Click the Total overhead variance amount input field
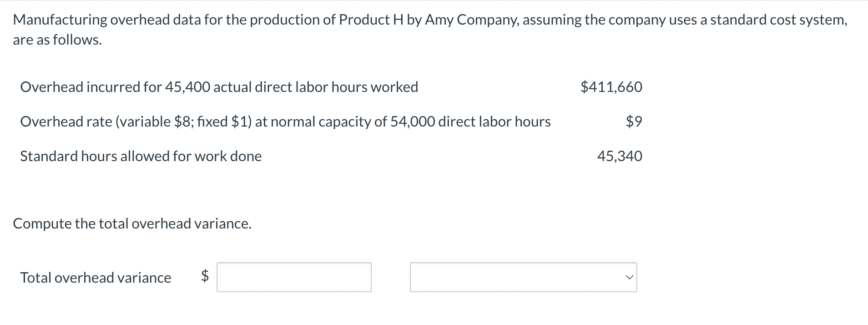Screen dimensions: 868x325 click(x=294, y=277)
